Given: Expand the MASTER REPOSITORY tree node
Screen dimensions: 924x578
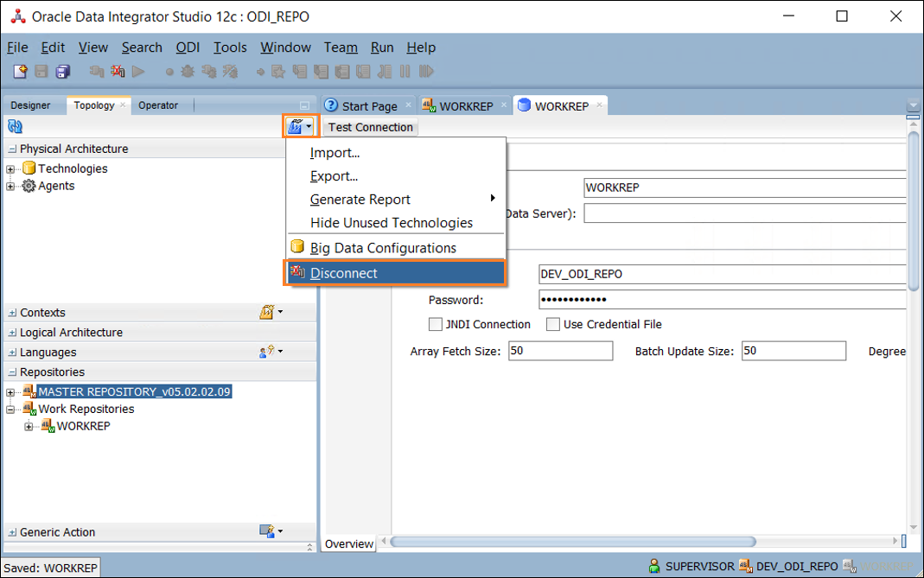Looking at the screenshot, I should pyautogui.click(x=10, y=391).
